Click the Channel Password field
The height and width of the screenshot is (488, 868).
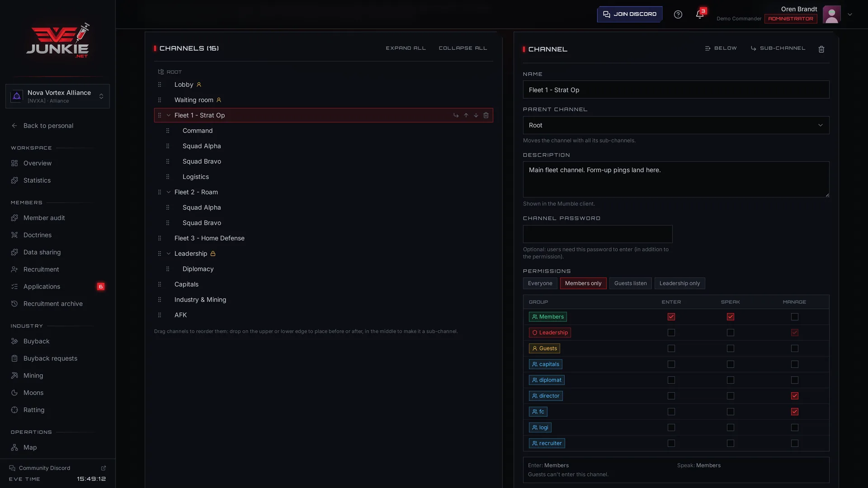598,234
